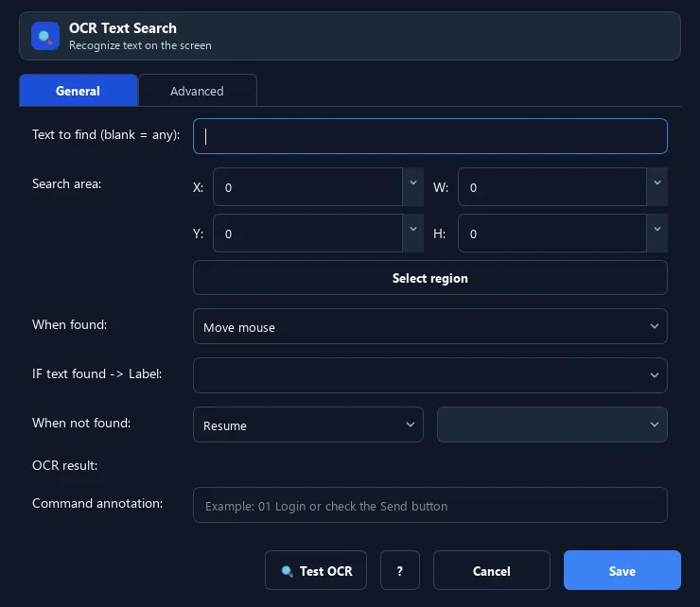Open the W field dropdown arrow
This screenshot has width=700, height=607.
[657, 187]
